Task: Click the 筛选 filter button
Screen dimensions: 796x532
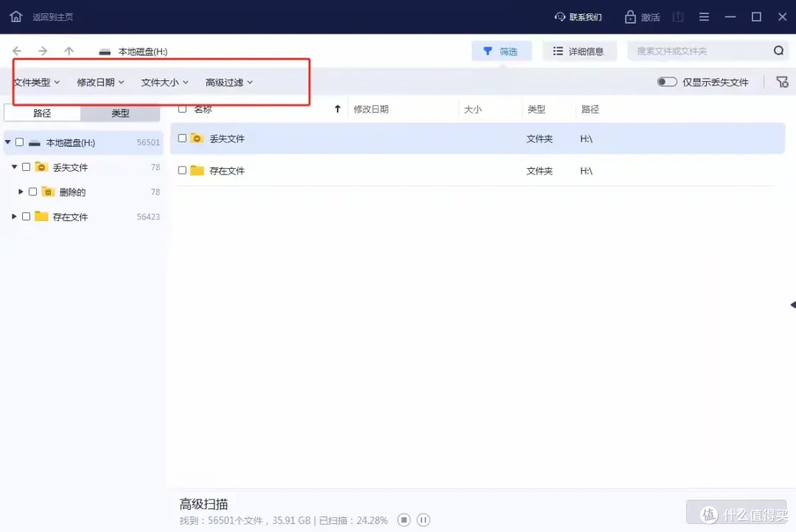Action: (x=502, y=51)
